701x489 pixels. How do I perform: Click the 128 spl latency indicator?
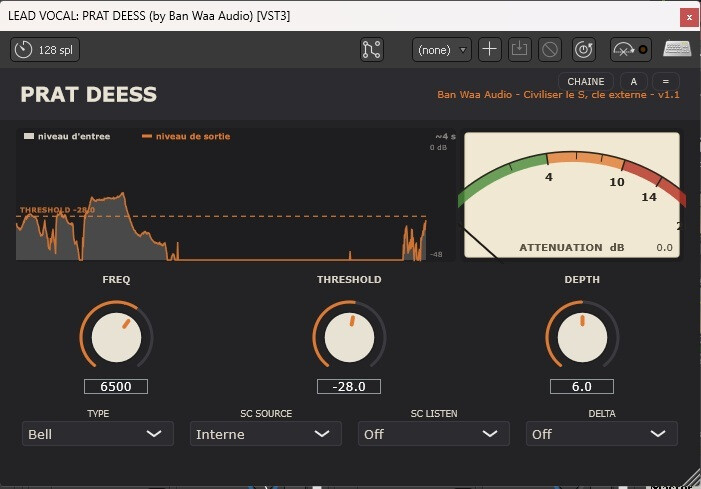coord(45,50)
